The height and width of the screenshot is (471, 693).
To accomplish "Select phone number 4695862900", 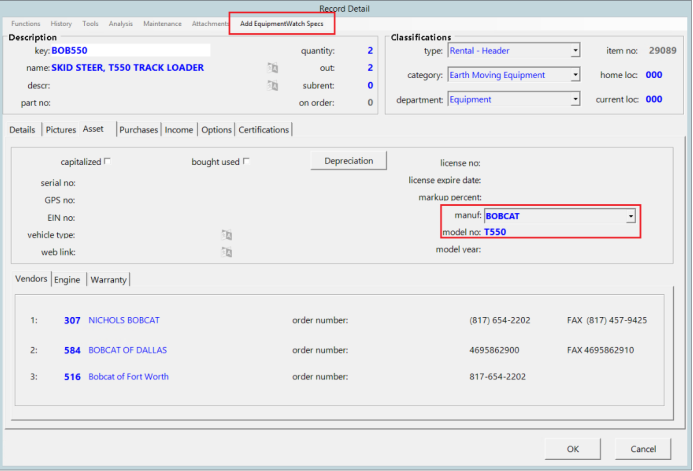I will (494, 350).
